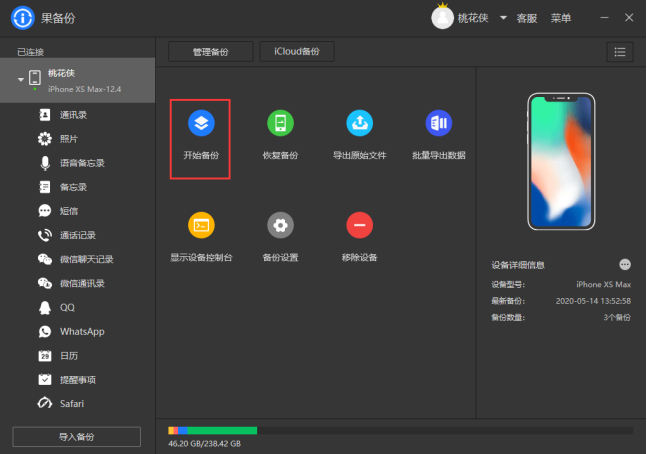This screenshot has height=454, width=647.
Task: Close the 果备份 window
Action: point(629,18)
